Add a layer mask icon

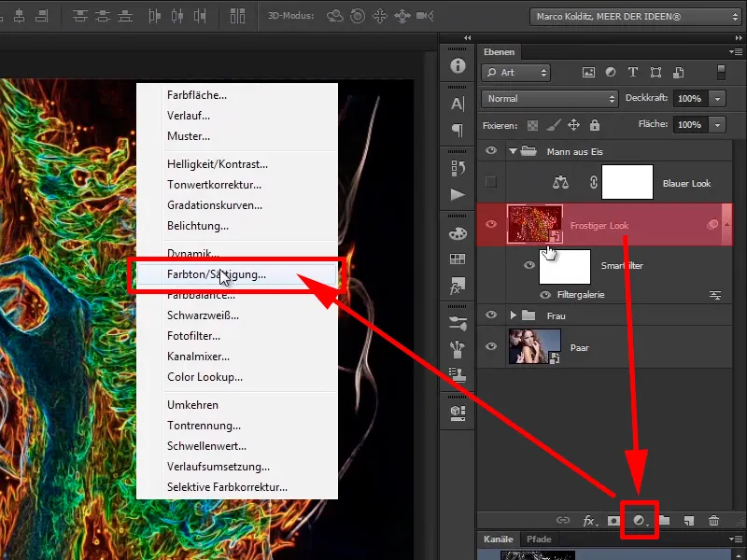point(613,521)
